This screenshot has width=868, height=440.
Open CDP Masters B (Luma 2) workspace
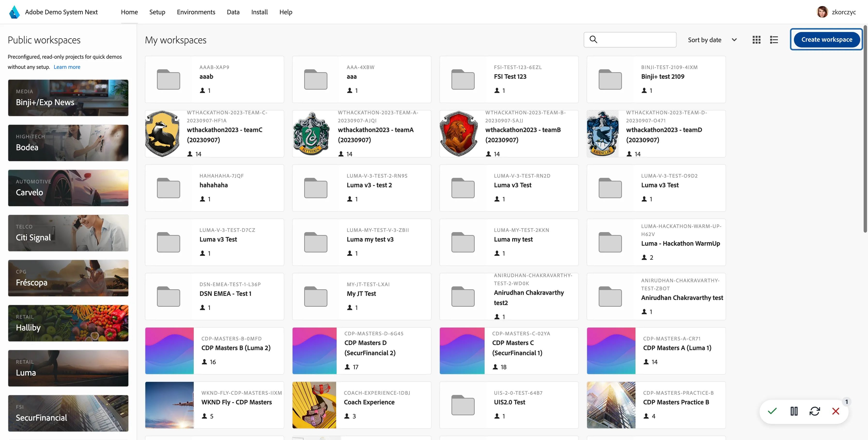[214, 351]
